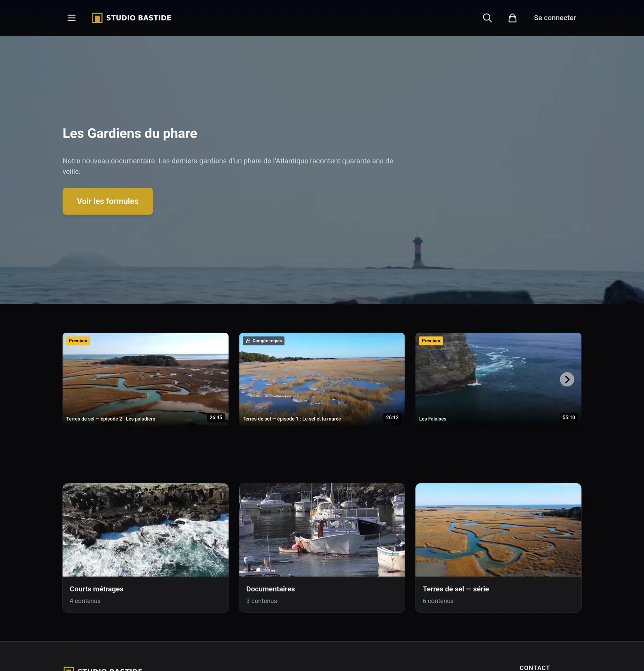Click the 3 contenus text
This screenshot has height=671, width=644.
tap(262, 601)
